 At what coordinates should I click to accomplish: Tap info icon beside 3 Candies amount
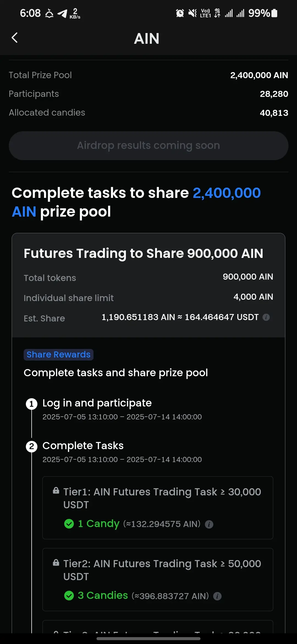point(217,596)
